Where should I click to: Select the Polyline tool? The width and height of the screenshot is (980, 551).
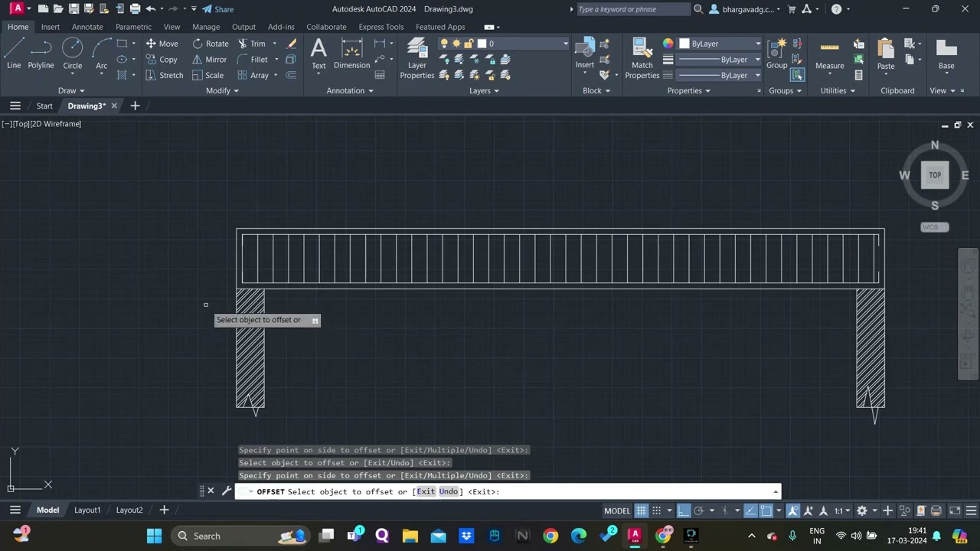[41, 54]
